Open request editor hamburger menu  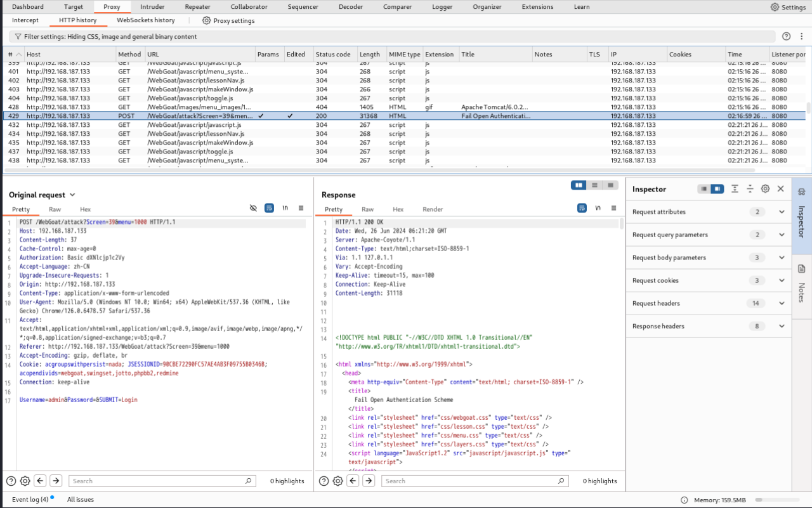[301, 208]
